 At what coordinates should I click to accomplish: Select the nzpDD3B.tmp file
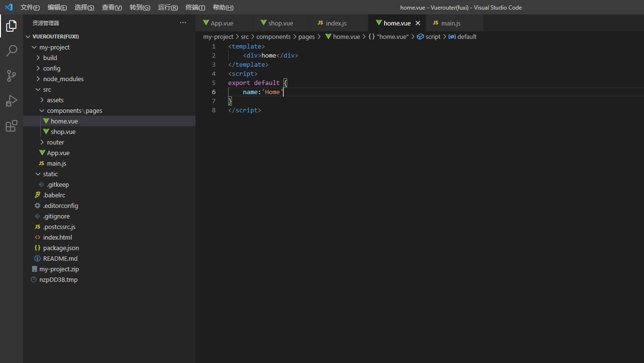click(x=109, y=279)
